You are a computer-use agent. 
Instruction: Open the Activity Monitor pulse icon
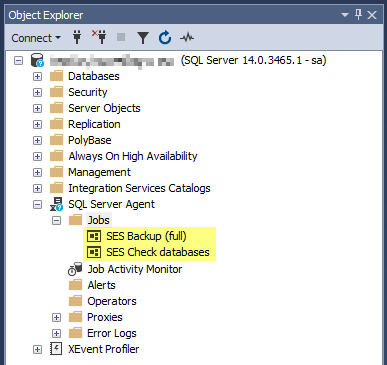[x=187, y=37]
